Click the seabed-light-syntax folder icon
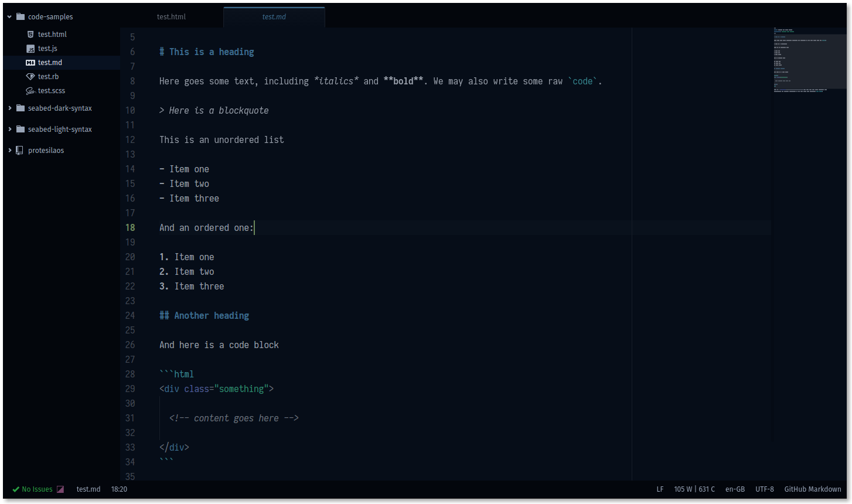Viewport: 852px width, 504px height. pyautogui.click(x=21, y=129)
